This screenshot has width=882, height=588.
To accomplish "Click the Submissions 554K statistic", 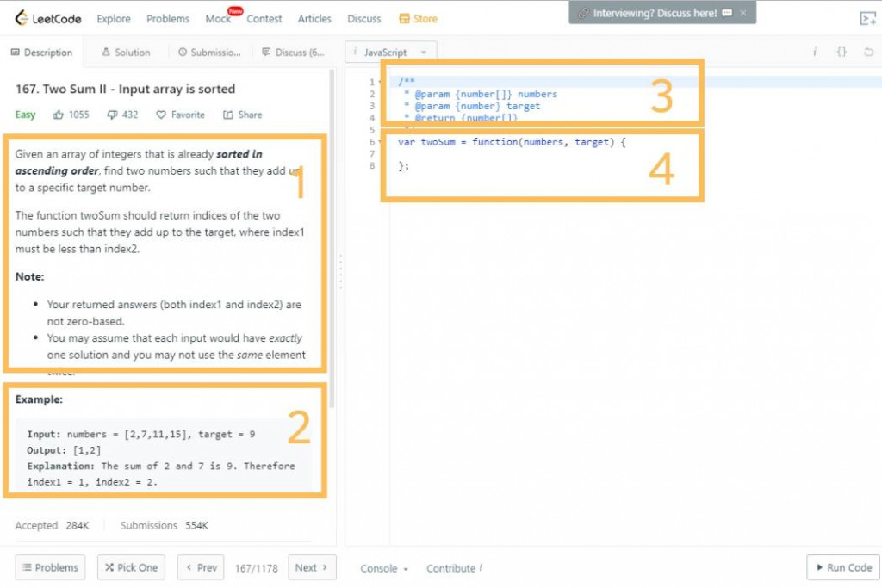I will [165, 526].
